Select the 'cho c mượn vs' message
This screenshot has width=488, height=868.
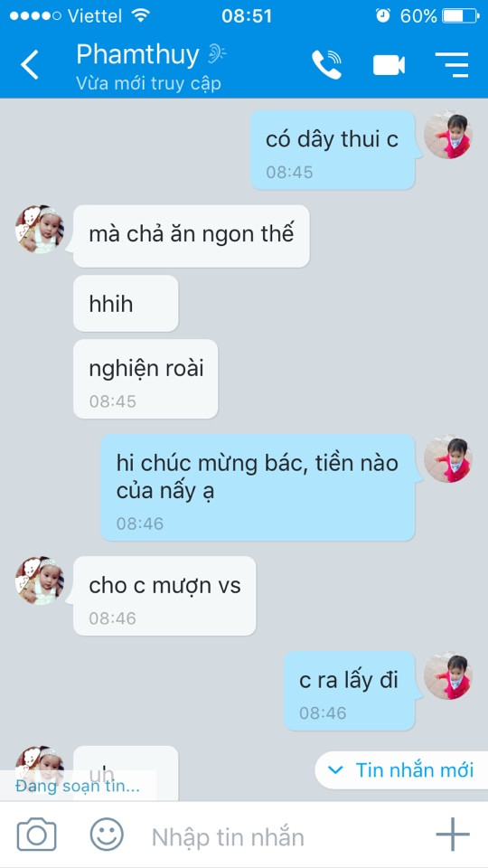[164, 596]
